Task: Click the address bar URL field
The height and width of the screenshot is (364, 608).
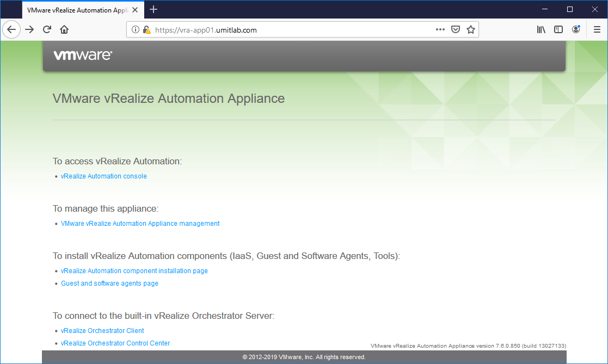Action: [288, 30]
